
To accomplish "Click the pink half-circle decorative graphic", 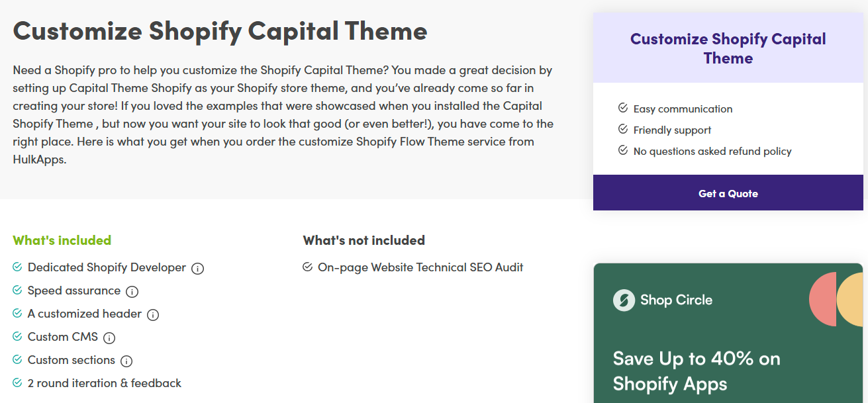I will pyautogui.click(x=824, y=299).
